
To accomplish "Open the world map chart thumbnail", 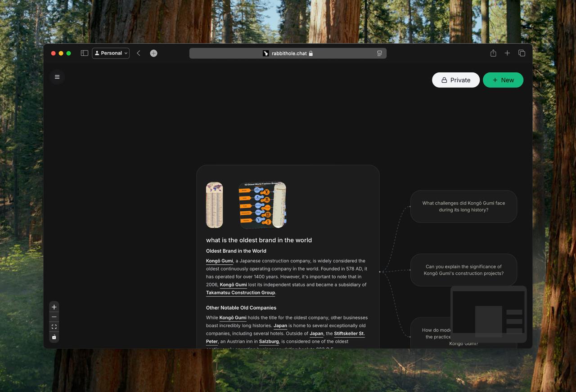I will coord(215,205).
